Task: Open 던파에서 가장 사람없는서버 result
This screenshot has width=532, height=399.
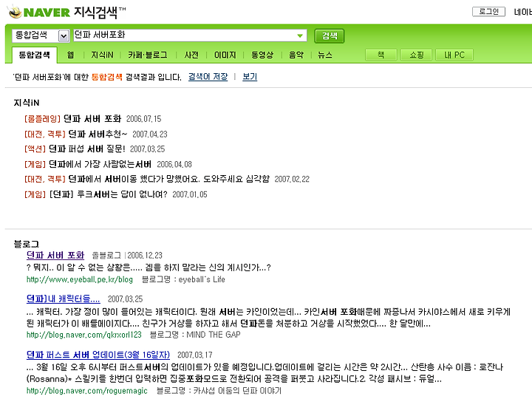Action: (100, 164)
